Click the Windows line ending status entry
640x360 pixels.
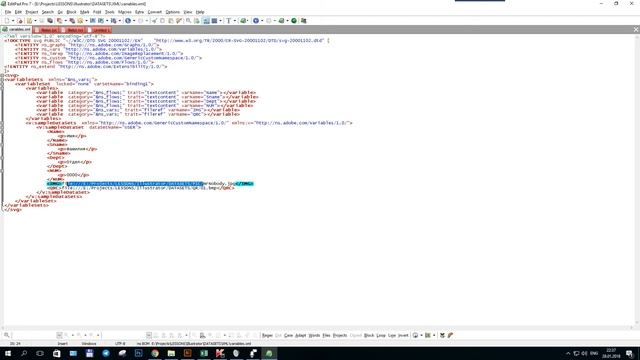[89, 344]
